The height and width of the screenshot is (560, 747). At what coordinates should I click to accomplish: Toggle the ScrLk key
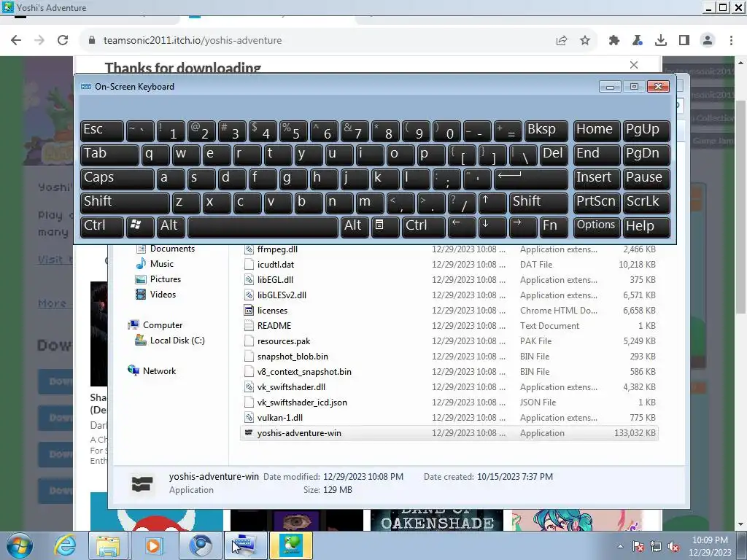click(x=646, y=203)
